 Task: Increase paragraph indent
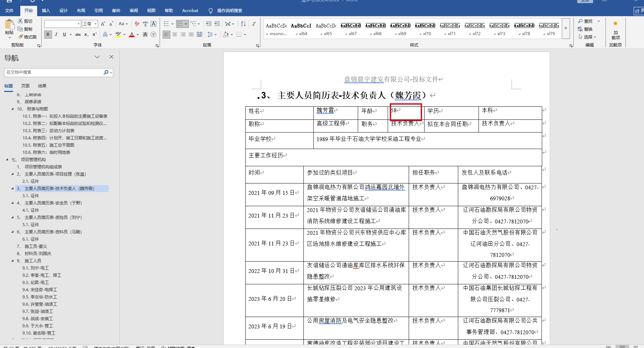(217, 24)
